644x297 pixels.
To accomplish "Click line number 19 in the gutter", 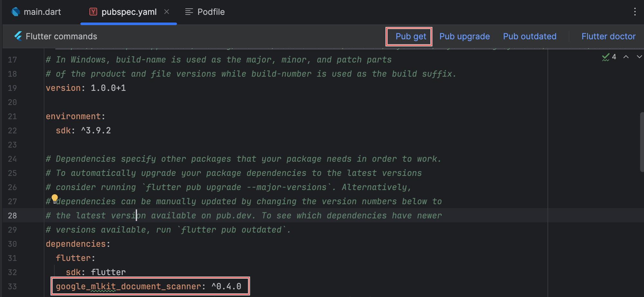I will coord(12,88).
